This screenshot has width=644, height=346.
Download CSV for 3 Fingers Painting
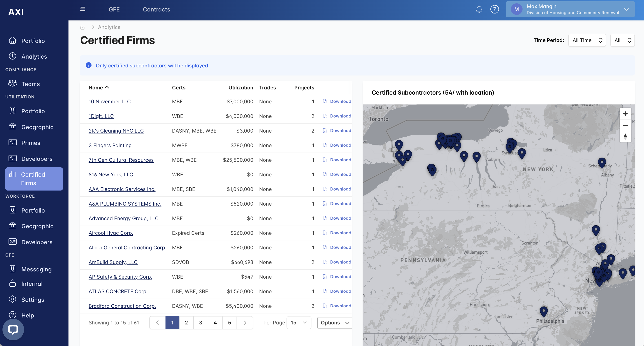pos(337,145)
